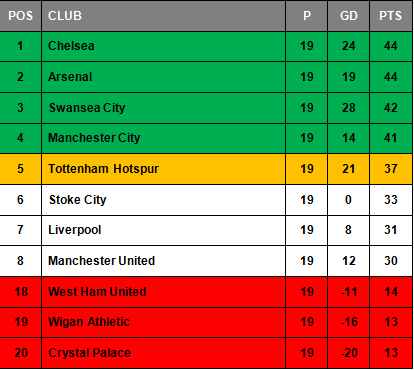Select position number 18 cell
The height and width of the screenshot is (370, 414).
click(x=20, y=292)
